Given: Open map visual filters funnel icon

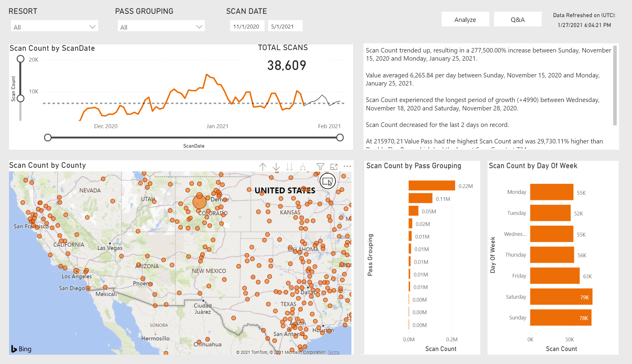Looking at the screenshot, I should pos(320,167).
